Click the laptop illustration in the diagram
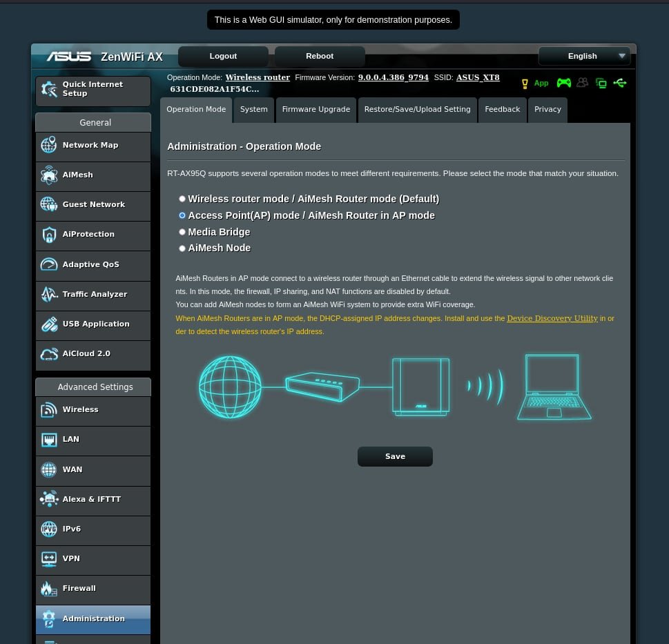669x644 pixels. tap(554, 387)
